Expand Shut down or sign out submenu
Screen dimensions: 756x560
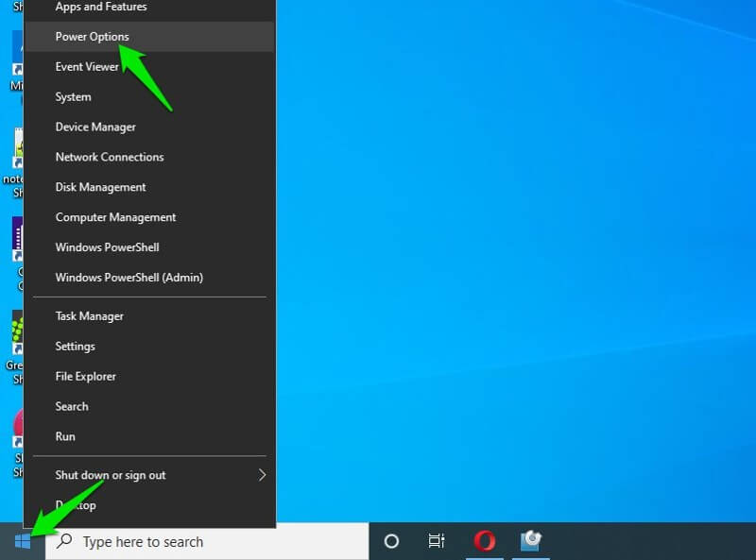(149, 475)
